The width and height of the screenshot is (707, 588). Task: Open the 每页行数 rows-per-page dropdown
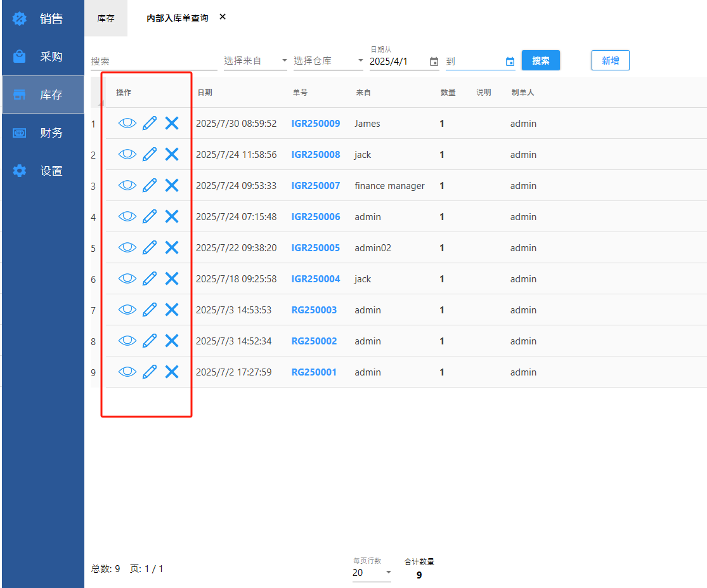(x=372, y=573)
